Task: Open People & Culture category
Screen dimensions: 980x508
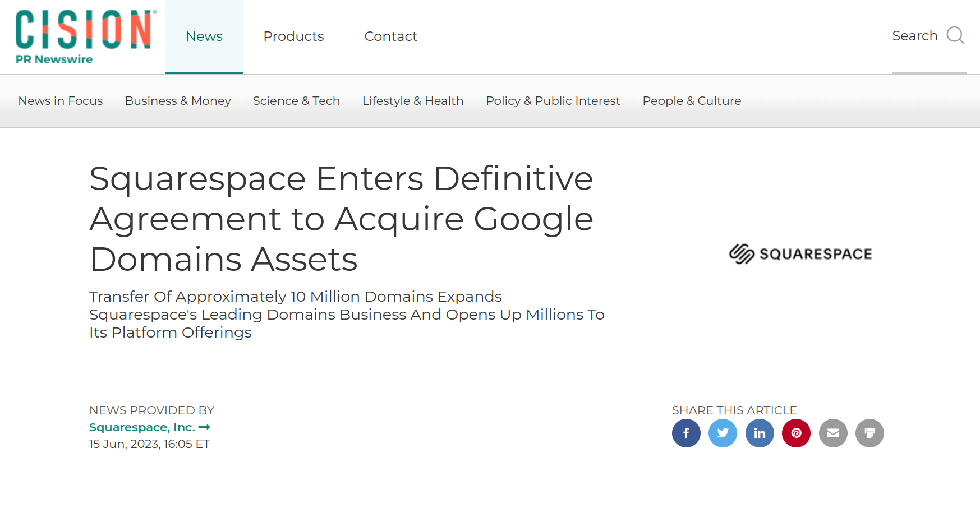Action: 692,101
